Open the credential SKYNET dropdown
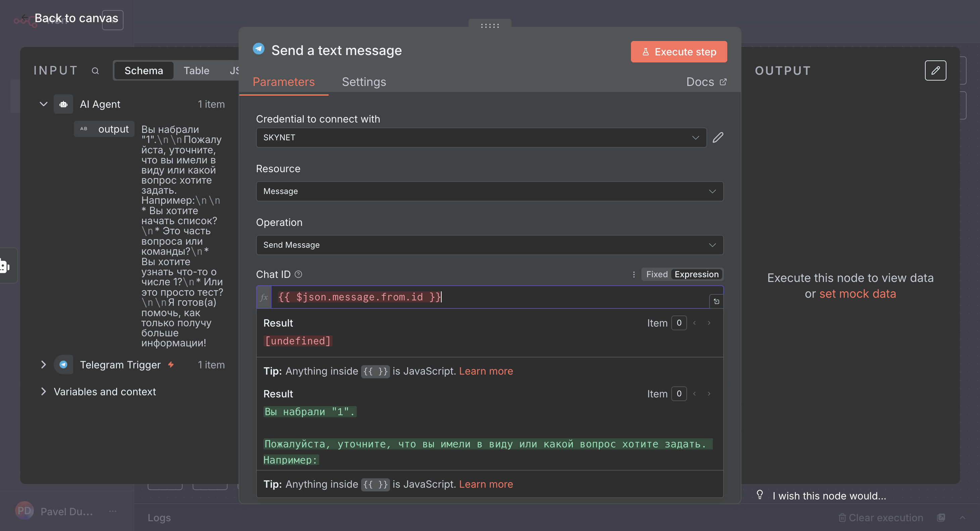 click(481, 137)
